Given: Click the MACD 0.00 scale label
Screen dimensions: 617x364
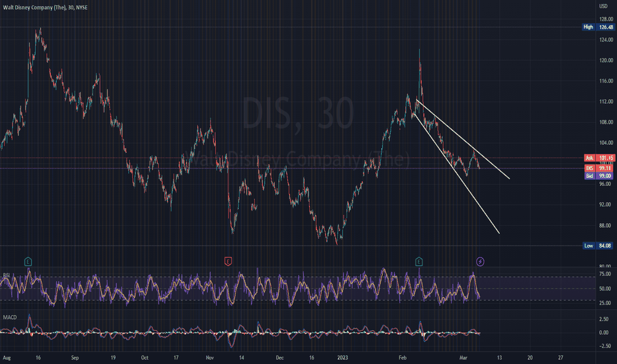Looking at the screenshot, I should [604, 332].
